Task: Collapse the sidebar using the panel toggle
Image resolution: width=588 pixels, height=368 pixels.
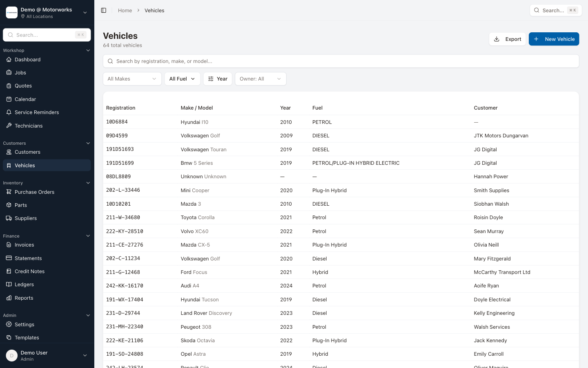Action: pyautogui.click(x=104, y=10)
